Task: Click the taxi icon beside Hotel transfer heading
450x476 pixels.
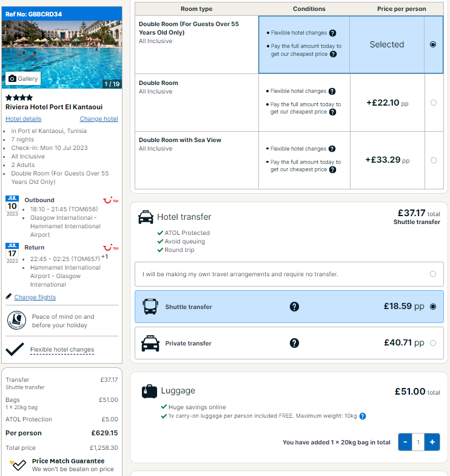Action: click(146, 217)
